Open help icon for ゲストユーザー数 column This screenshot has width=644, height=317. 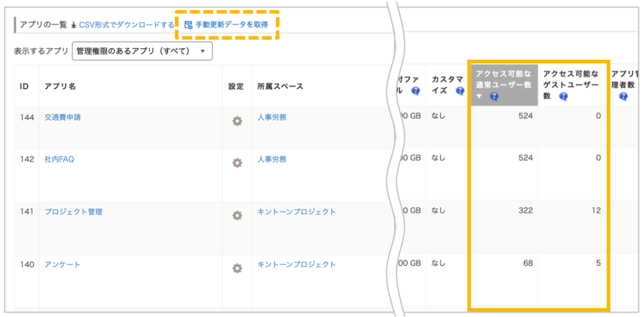pyautogui.click(x=563, y=97)
